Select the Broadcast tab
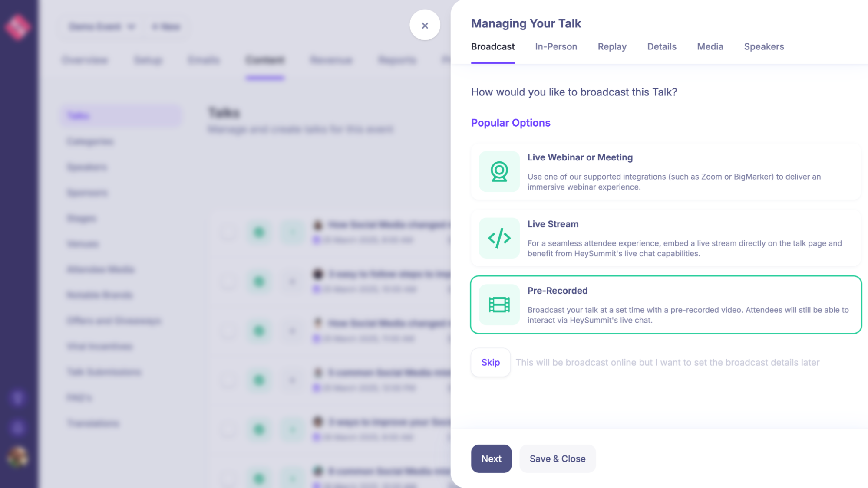This screenshot has height=488, width=868. 492,47
